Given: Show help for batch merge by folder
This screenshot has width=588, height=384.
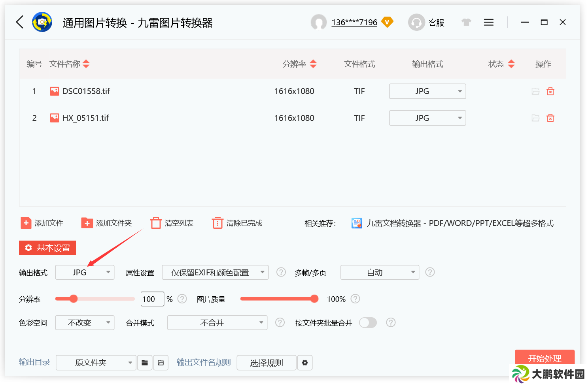Looking at the screenshot, I should tap(391, 323).
